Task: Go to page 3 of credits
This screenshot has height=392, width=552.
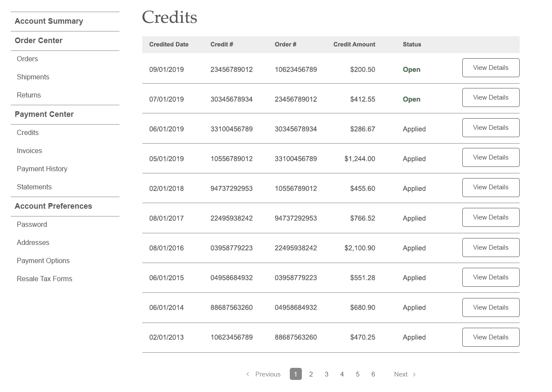Action: [326, 374]
